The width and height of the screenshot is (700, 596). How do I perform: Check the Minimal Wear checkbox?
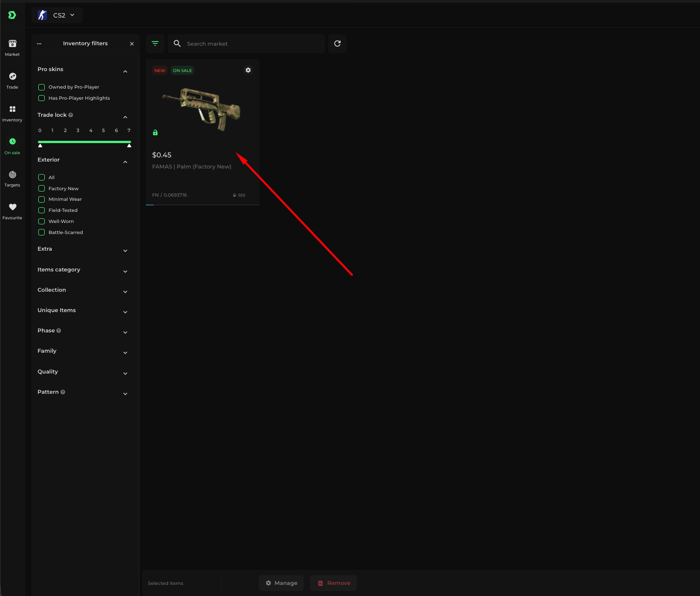click(42, 199)
